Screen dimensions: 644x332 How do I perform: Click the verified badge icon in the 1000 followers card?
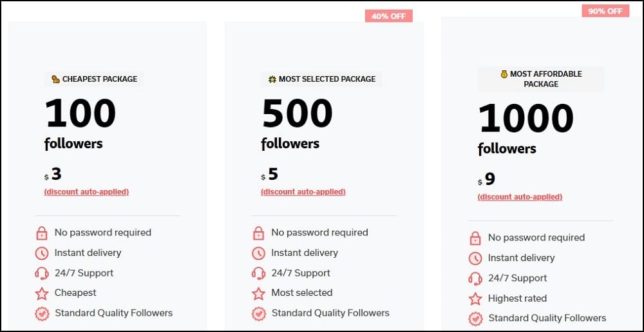(475, 318)
